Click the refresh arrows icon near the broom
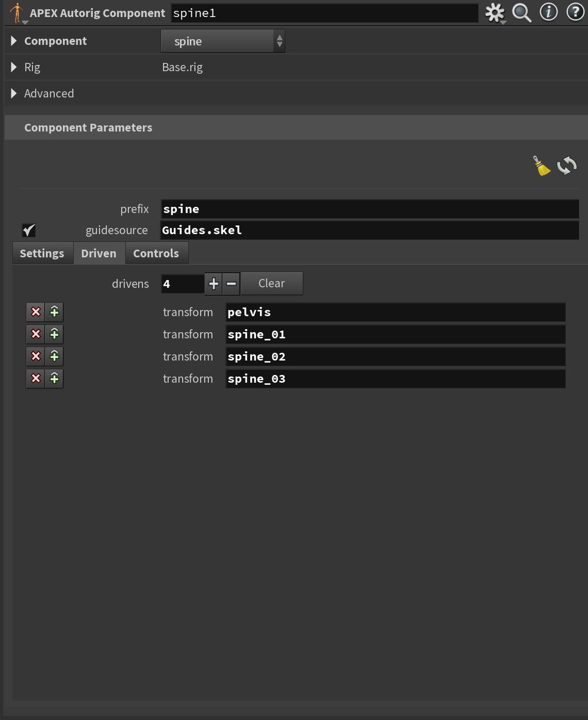Screen dimensions: 588x720 click(x=566, y=166)
